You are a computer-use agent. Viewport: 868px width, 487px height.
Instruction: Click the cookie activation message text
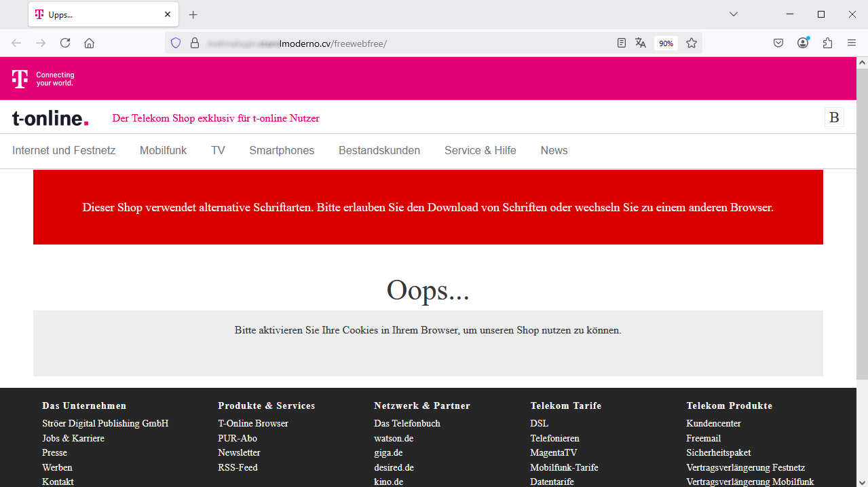pos(428,330)
